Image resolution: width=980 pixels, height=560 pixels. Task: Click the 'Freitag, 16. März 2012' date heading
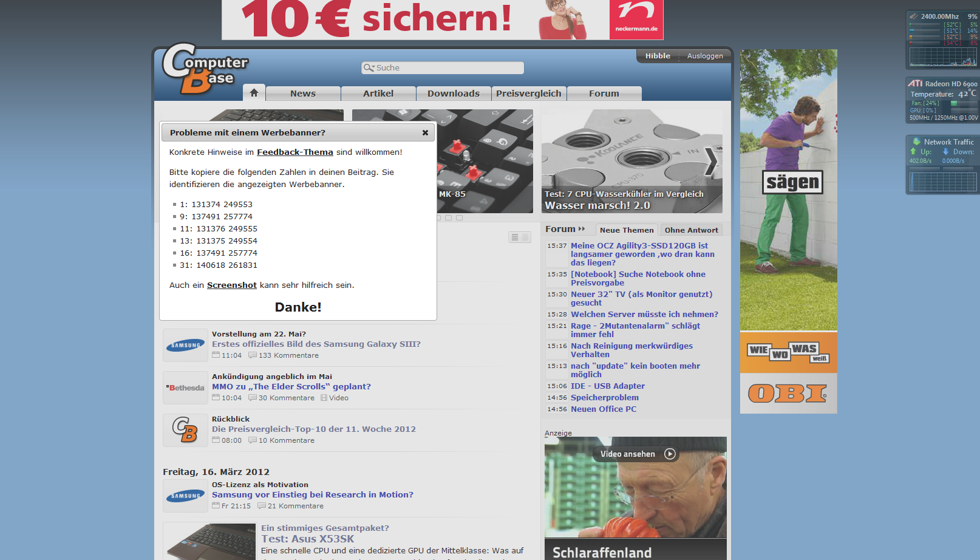coord(216,472)
